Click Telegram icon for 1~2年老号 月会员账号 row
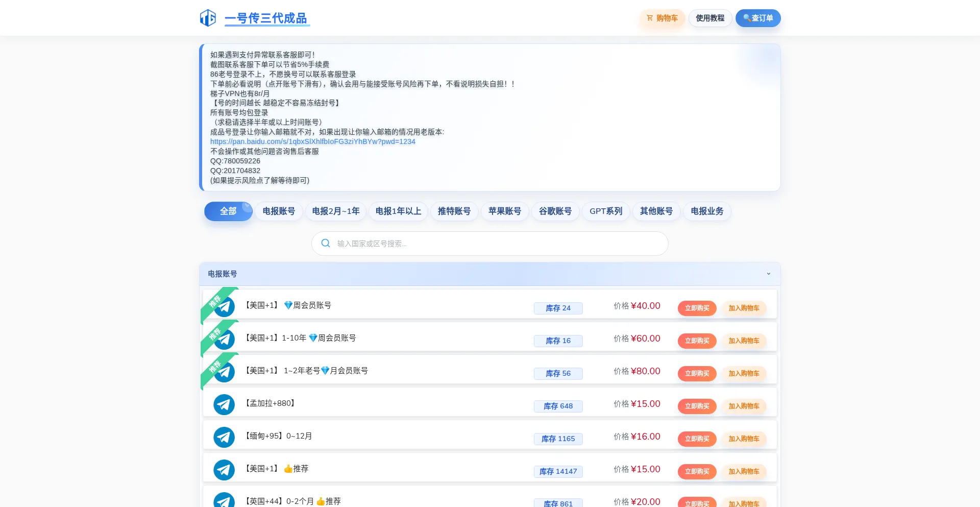This screenshot has height=507, width=980. tap(224, 372)
